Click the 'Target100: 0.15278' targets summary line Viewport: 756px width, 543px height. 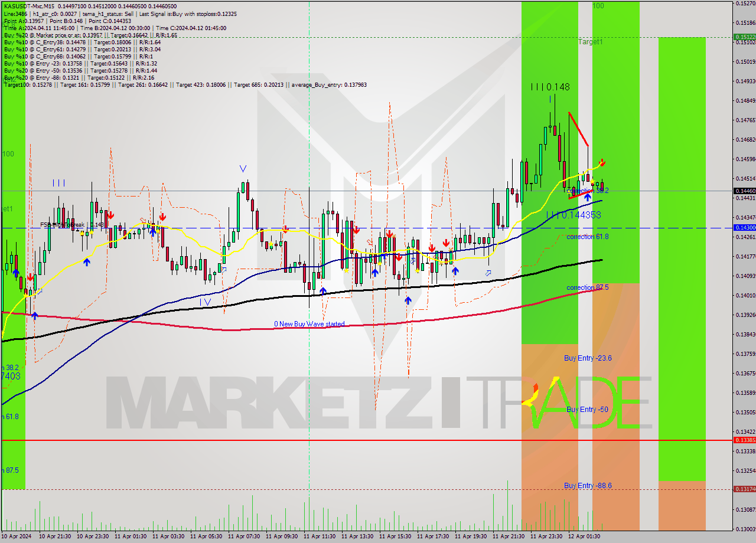tap(185, 84)
